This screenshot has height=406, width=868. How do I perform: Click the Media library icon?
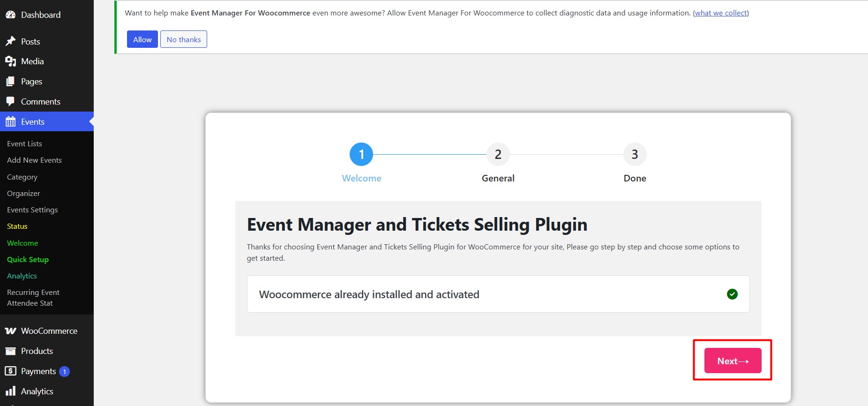tap(10, 61)
